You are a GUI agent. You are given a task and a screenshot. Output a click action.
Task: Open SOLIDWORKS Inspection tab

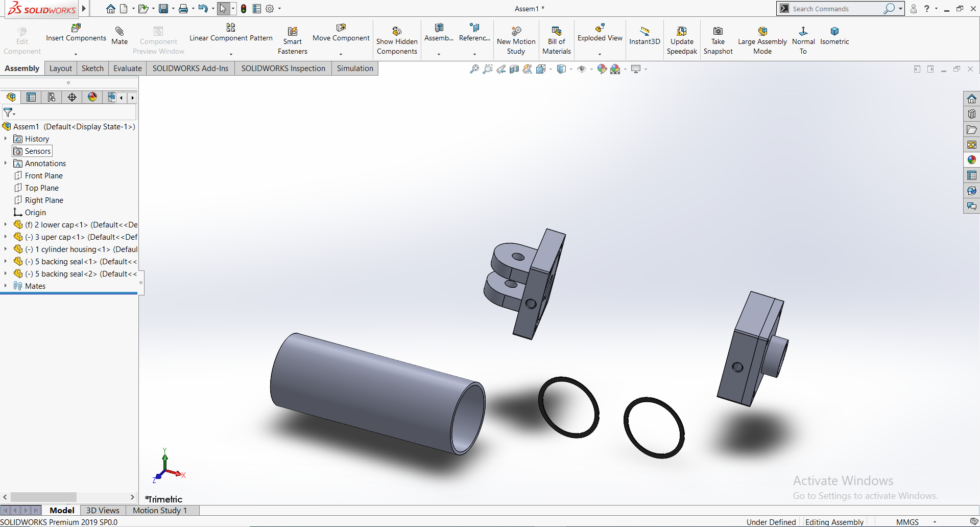283,68
